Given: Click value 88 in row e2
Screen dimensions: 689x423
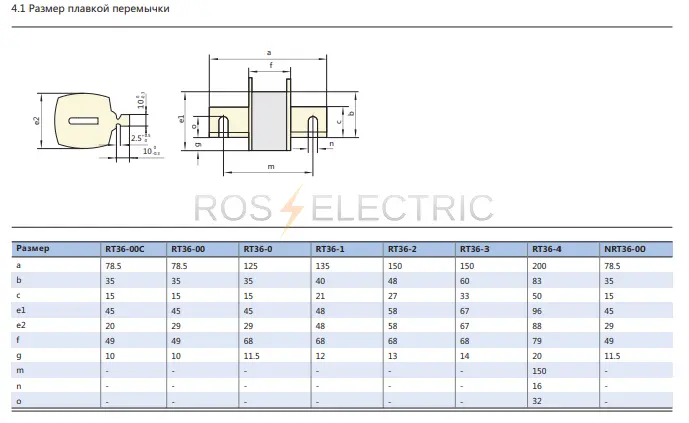Looking at the screenshot, I should click(x=537, y=325).
